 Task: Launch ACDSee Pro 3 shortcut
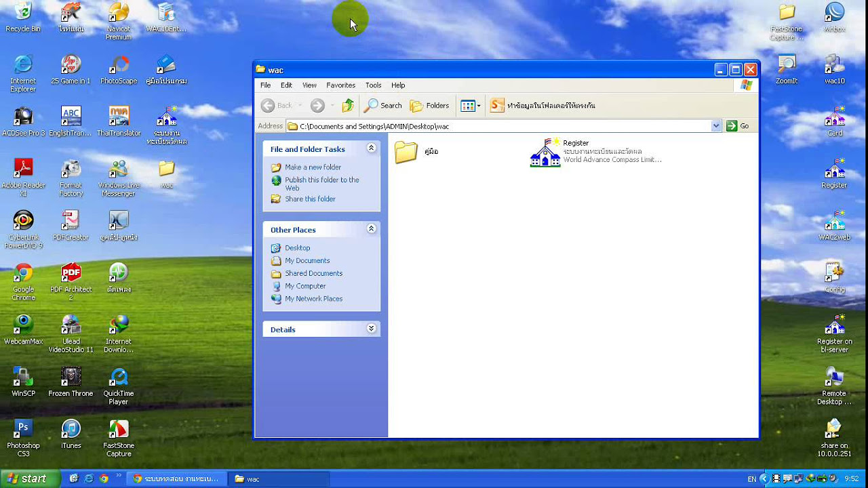[x=23, y=121]
